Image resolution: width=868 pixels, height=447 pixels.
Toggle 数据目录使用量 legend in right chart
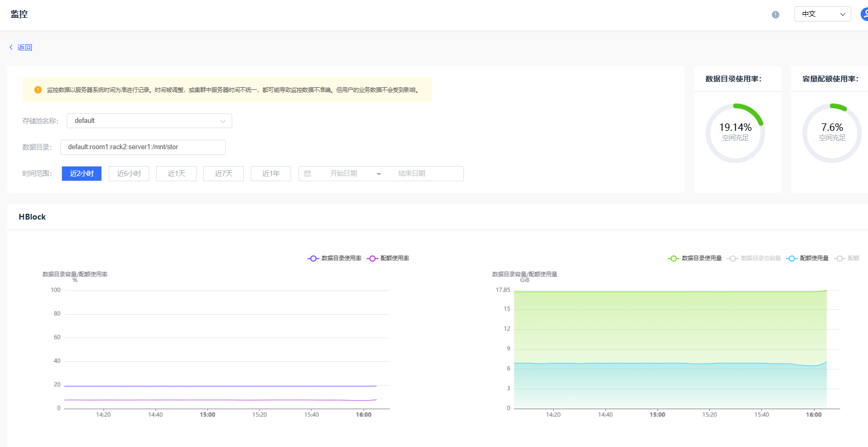click(695, 258)
